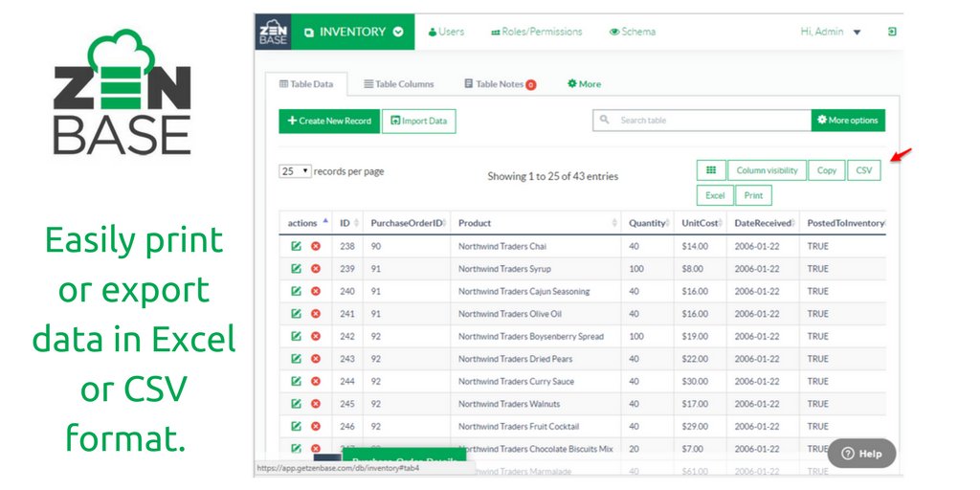Screen dimensions: 980x490
Task: Open the Table Notes tab
Action: (x=500, y=84)
